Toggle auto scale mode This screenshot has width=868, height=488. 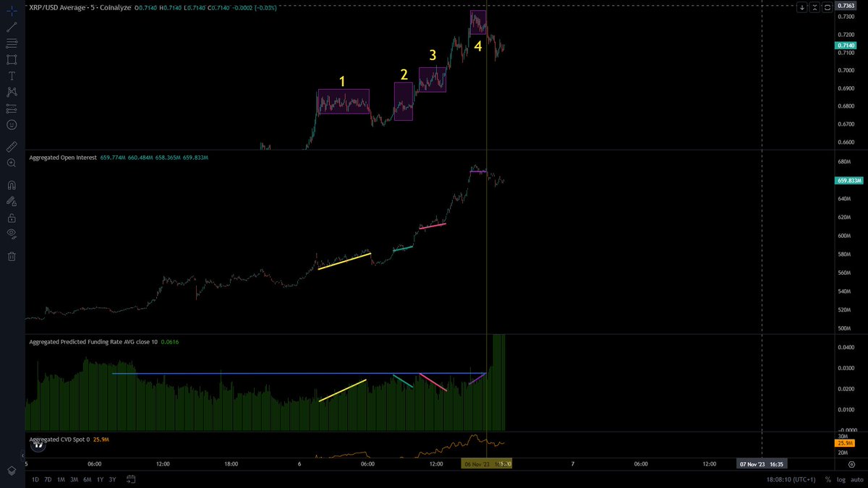click(856, 479)
